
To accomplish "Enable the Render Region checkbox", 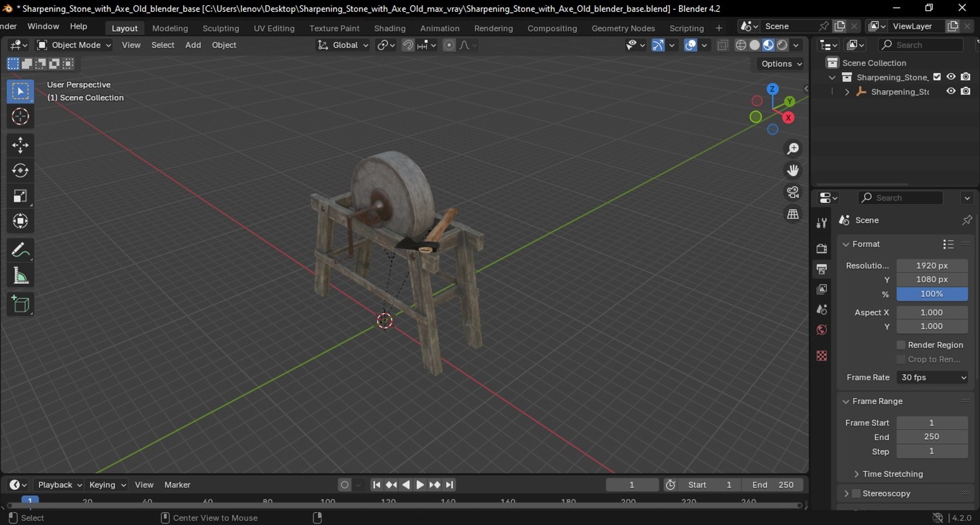I will pyautogui.click(x=901, y=345).
